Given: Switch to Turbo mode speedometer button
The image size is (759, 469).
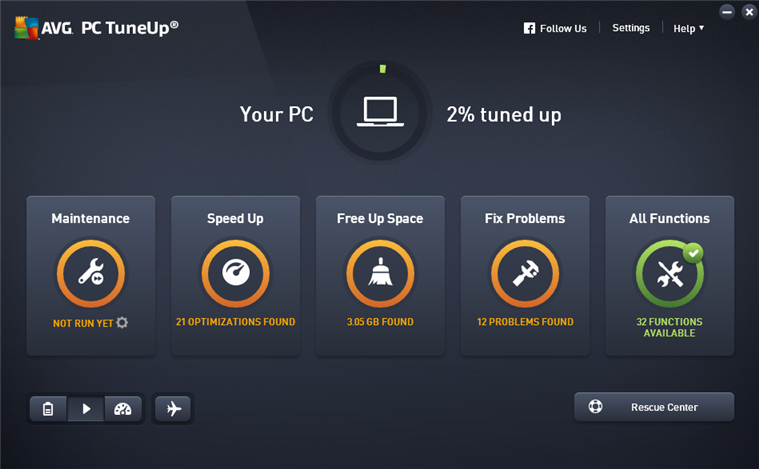Looking at the screenshot, I should pos(123,409).
